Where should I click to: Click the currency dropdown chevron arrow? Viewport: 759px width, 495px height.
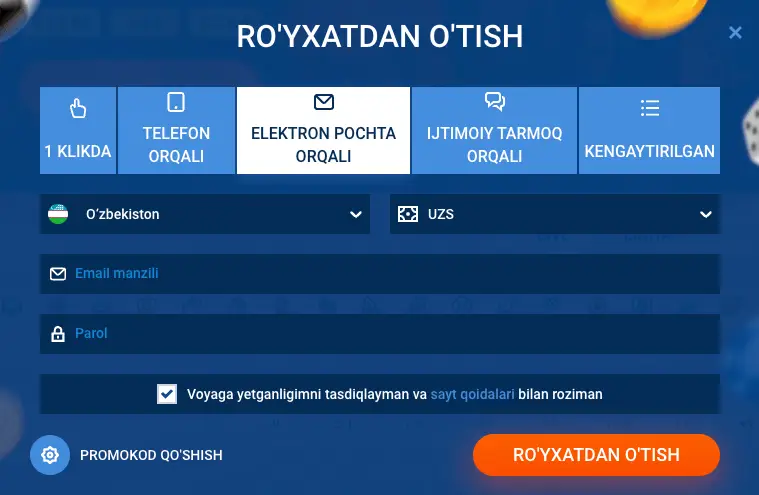coord(706,214)
